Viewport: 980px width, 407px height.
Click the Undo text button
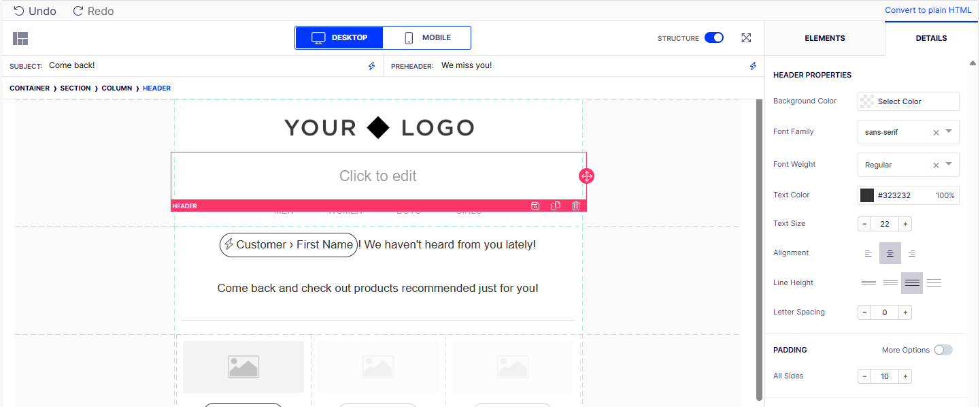click(x=42, y=11)
